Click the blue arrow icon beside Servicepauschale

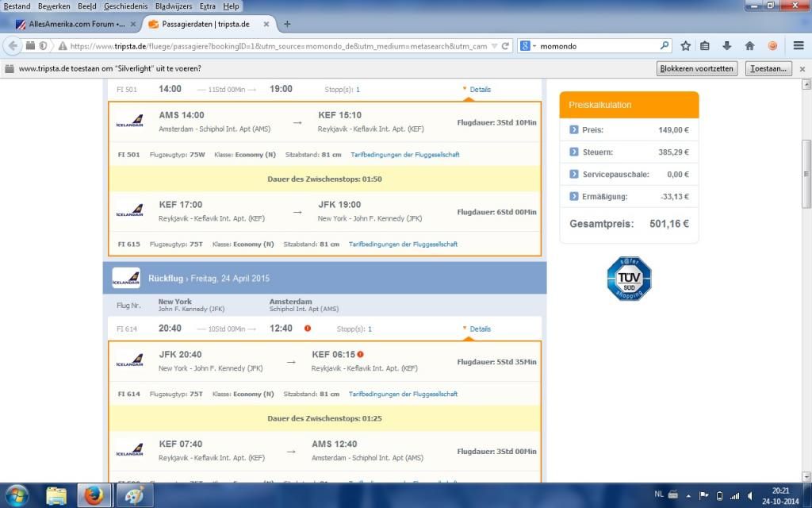tap(574, 174)
